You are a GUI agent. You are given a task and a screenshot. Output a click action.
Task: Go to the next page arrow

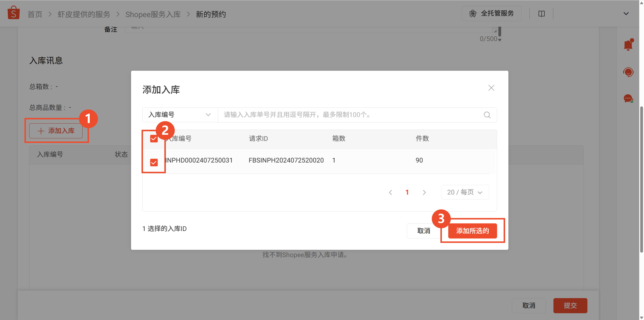pos(424,192)
